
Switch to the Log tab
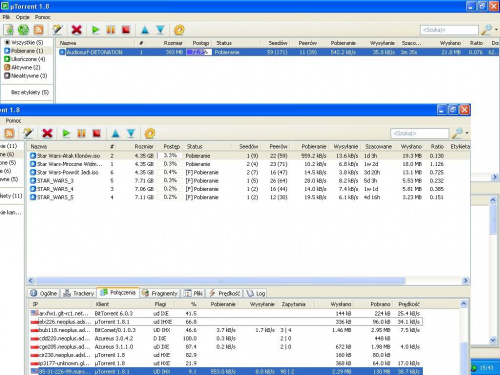(x=256, y=293)
